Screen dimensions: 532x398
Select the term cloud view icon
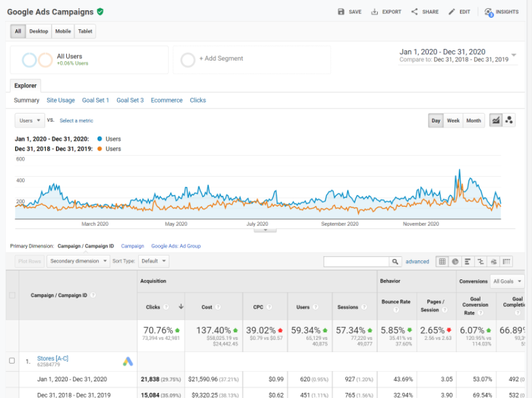click(493, 262)
